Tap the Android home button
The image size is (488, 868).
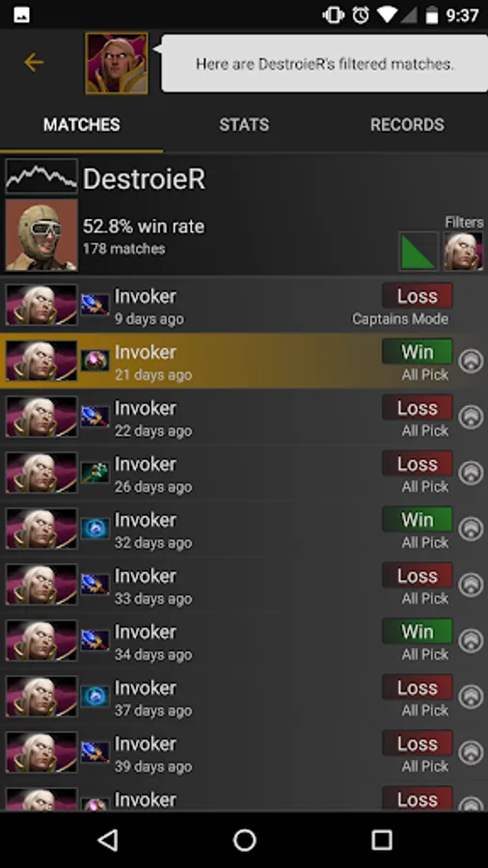[244, 840]
